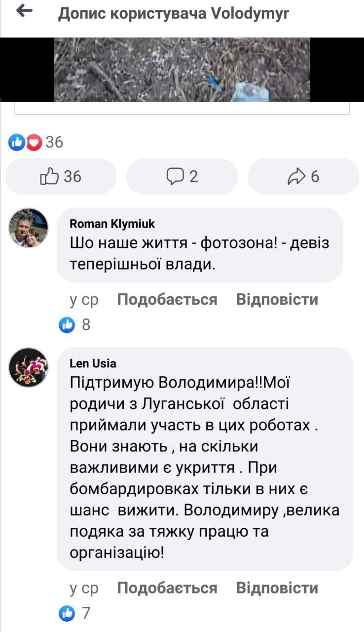Select the timestamp 'у ср' on Roman's comment
Image resolution: width=364 pixels, height=632 pixels.
click(x=84, y=299)
